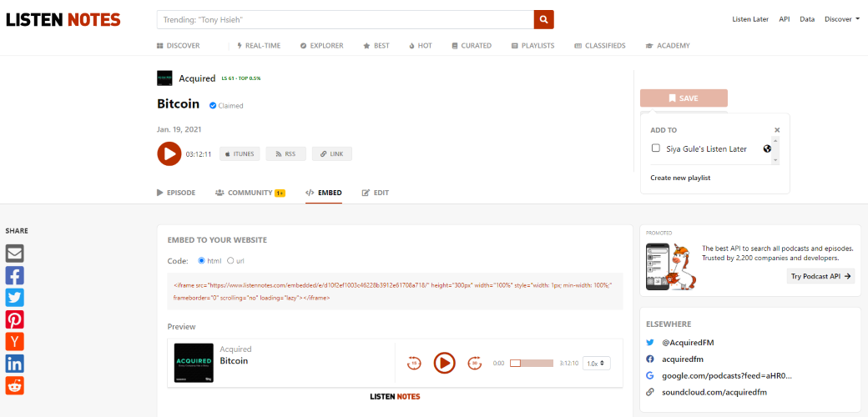This screenshot has width=868, height=417.
Task: Click the red search magnifier button
Action: tap(543, 19)
